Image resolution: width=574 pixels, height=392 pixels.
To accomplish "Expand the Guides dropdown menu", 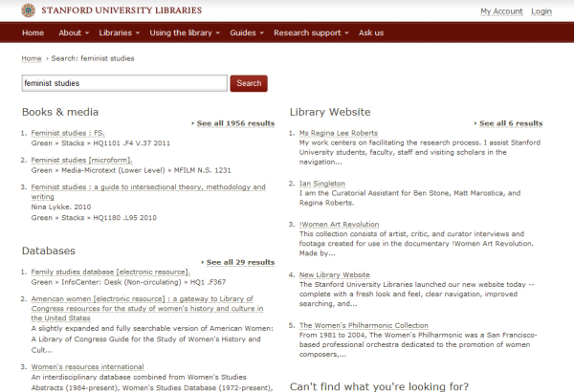I will (247, 33).
